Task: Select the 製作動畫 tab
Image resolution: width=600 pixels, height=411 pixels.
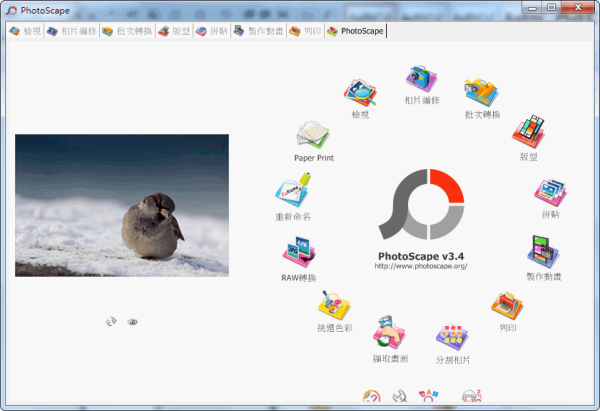Action: (258, 32)
